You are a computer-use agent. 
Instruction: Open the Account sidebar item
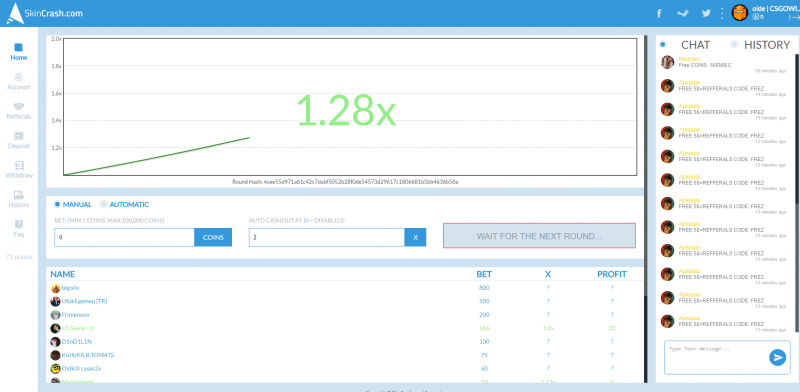coord(19,82)
